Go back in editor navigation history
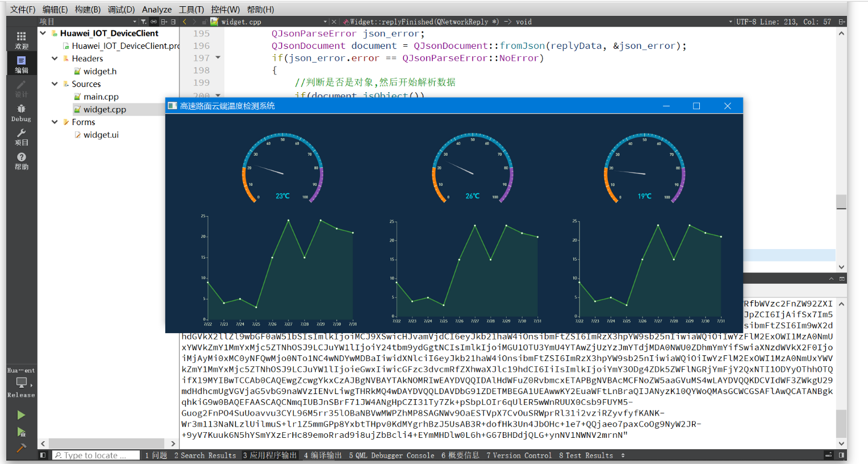The height and width of the screenshot is (464, 868). (x=185, y=22)
